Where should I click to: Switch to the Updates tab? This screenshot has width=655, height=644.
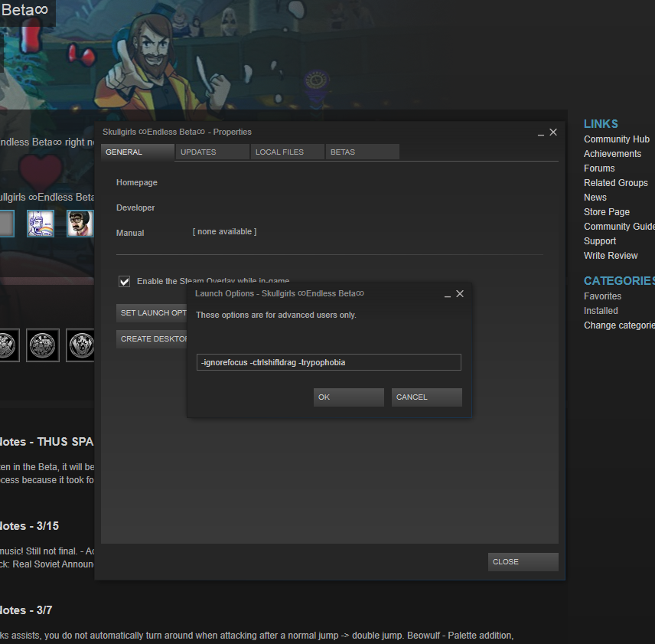click(212, 152)
